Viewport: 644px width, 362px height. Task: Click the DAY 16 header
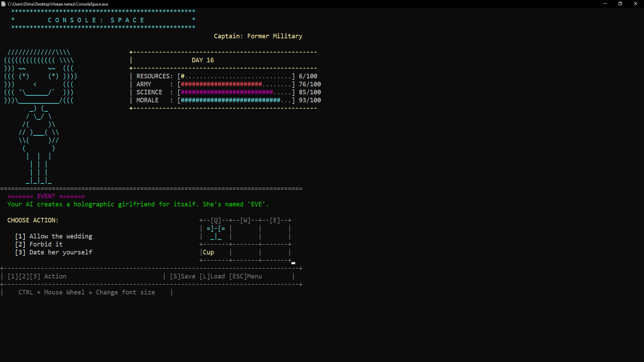(x=203, y=60)
